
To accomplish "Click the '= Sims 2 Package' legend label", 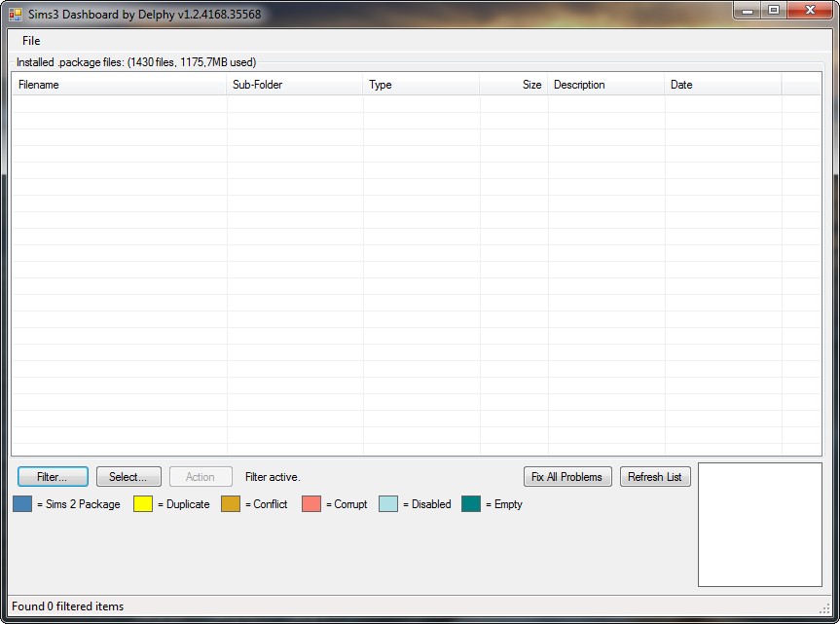I will click(x=79, y=504).
